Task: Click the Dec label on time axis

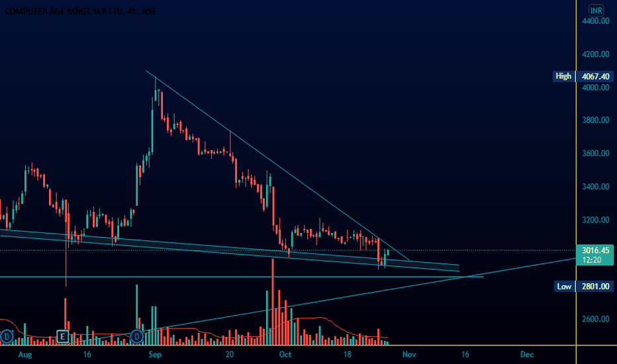Action: coord(527,355)
